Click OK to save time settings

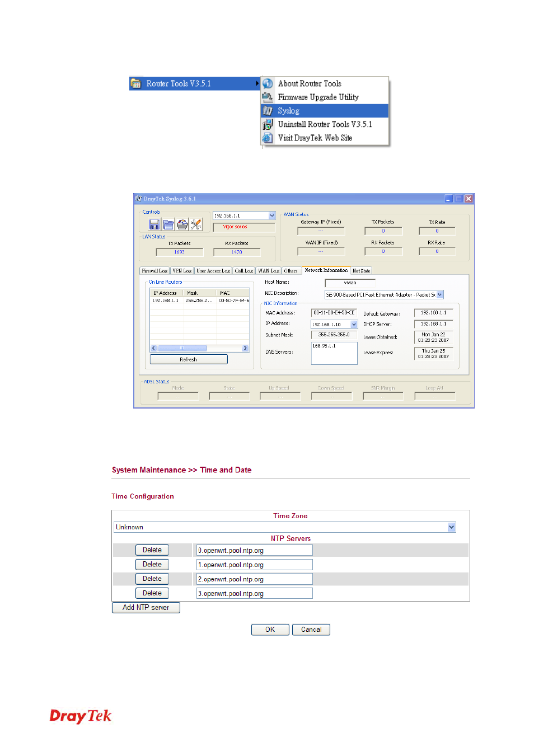270,630
